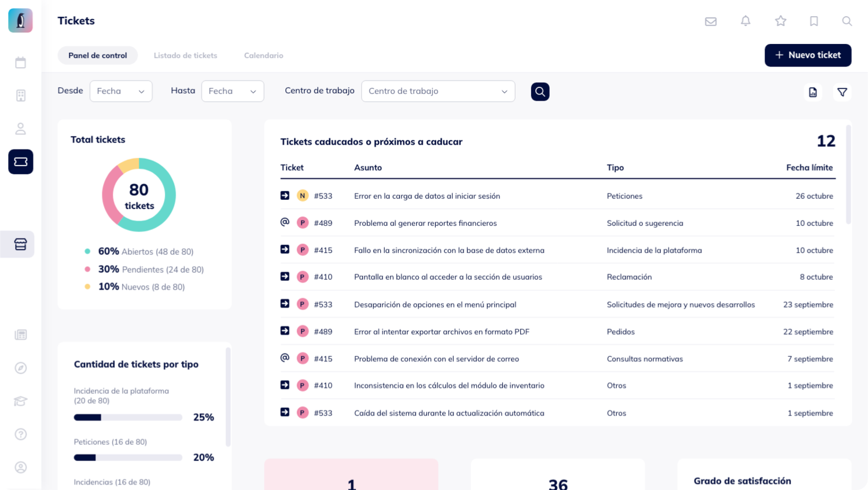
Task: Click the "Asunto" column header
Action: click(368, 167)
